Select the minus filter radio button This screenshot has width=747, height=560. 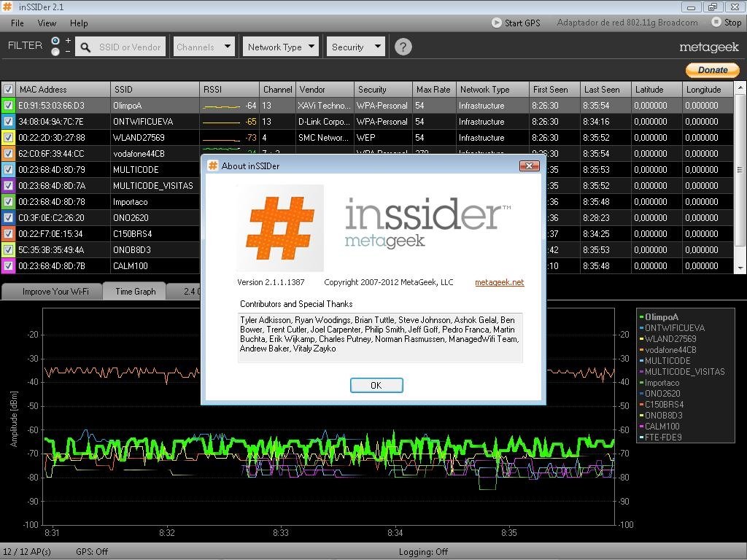55,52
